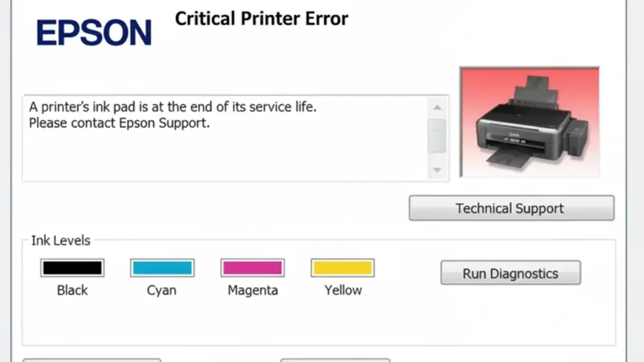Select the Magenta ink level indicator
Viewport: 644px width, 362px height.
tap(252, 266)
